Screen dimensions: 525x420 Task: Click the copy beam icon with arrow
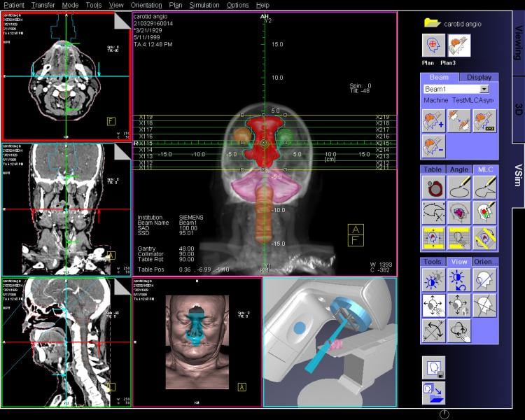point(459,120)
